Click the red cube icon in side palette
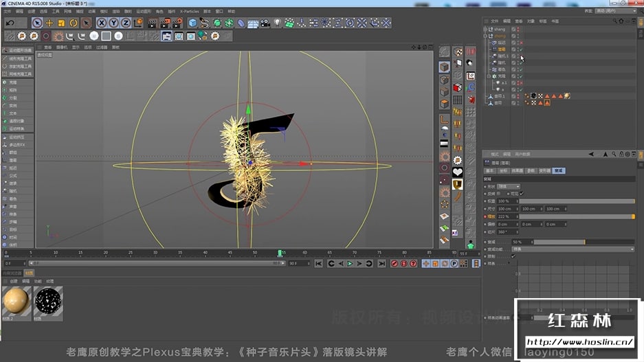The height and width of the screenshot is (362, 644). click(458, 87)
